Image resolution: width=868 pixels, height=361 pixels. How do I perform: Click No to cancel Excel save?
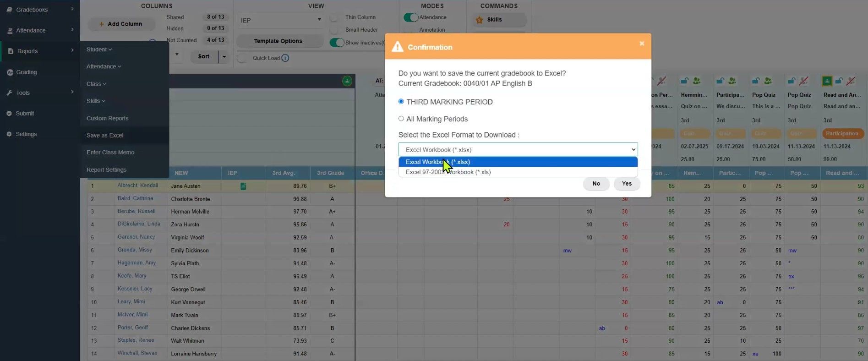pyautogui.click(x=596, y=184)
